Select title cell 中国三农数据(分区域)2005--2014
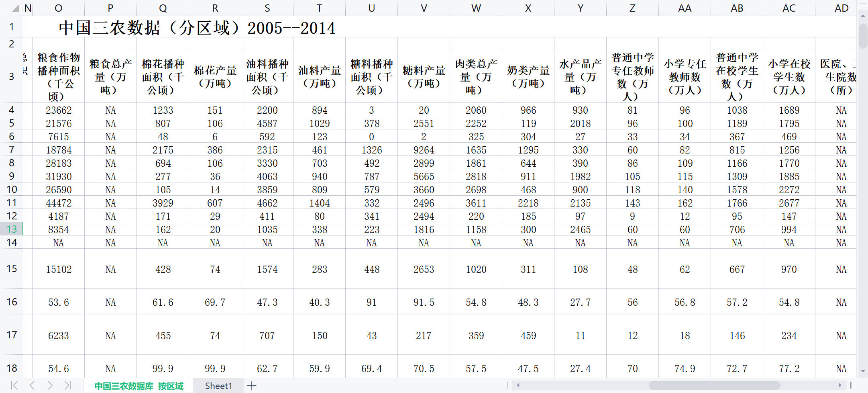The height and width of the screenshot is (393, 868). coord(197,28)
